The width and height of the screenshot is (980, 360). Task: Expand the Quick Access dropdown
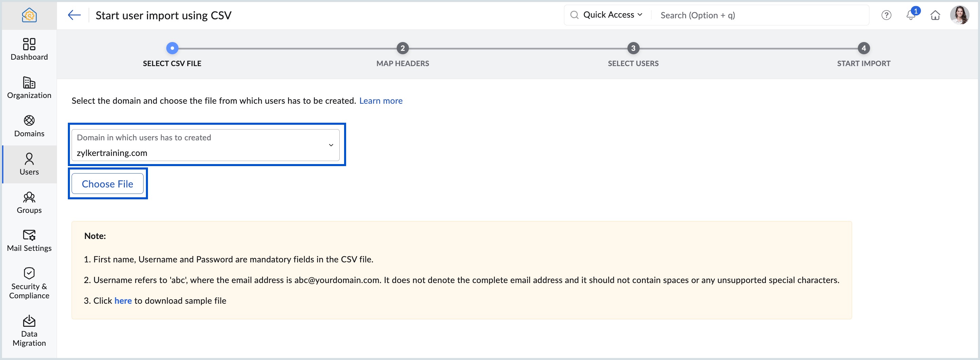click(613, 15)
